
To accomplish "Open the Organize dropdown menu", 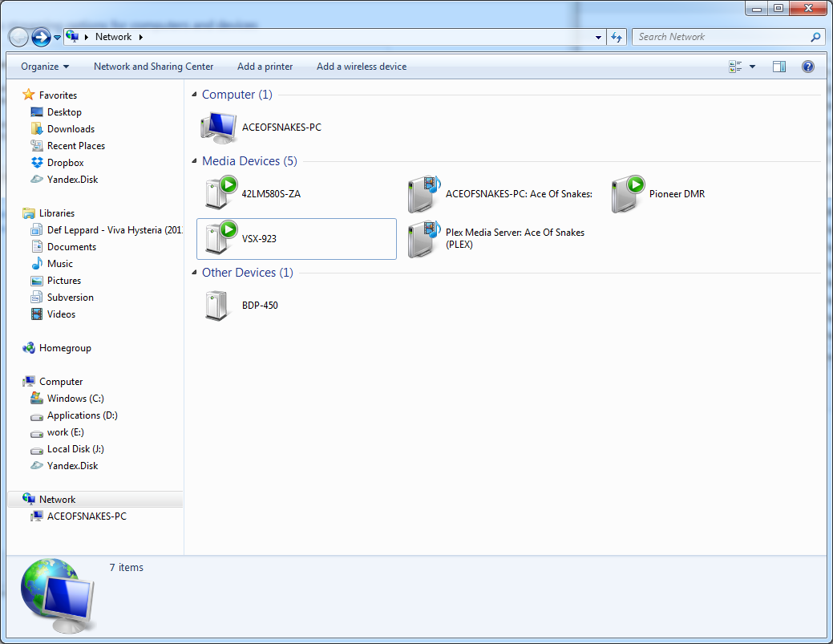I will (45, 67).
